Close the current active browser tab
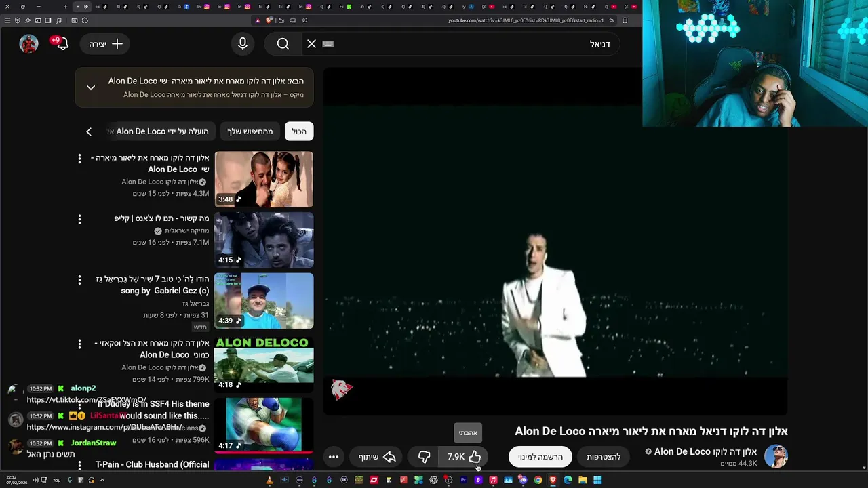This screenshot has width=868, height=488. 78,7
